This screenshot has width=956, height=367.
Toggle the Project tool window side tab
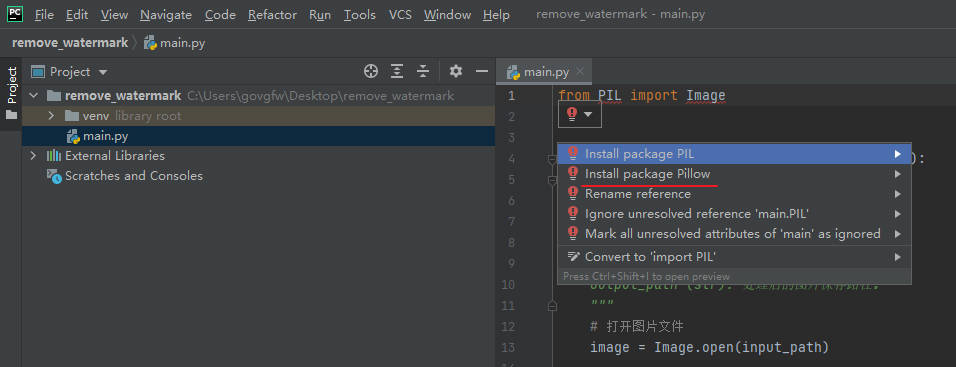click(x=12, y=93)
